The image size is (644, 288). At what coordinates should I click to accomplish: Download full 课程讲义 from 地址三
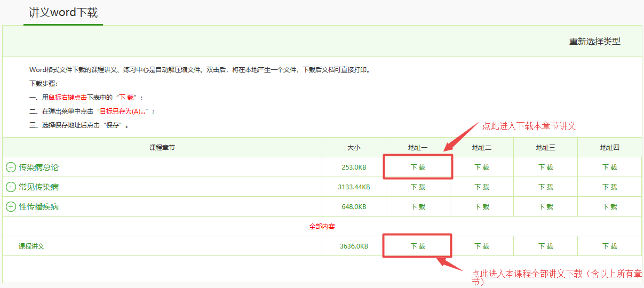click(x=546, y=246)
